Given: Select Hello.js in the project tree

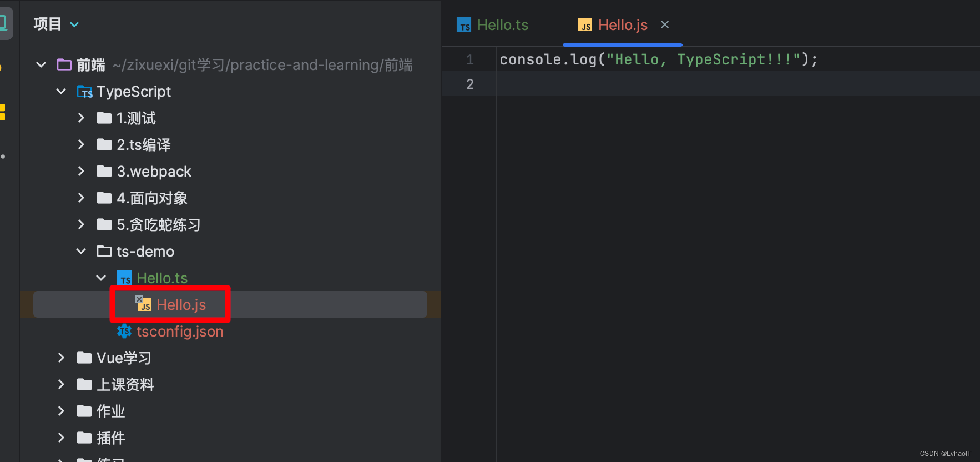Looking at the screenshot, I should tap(181, 304).
